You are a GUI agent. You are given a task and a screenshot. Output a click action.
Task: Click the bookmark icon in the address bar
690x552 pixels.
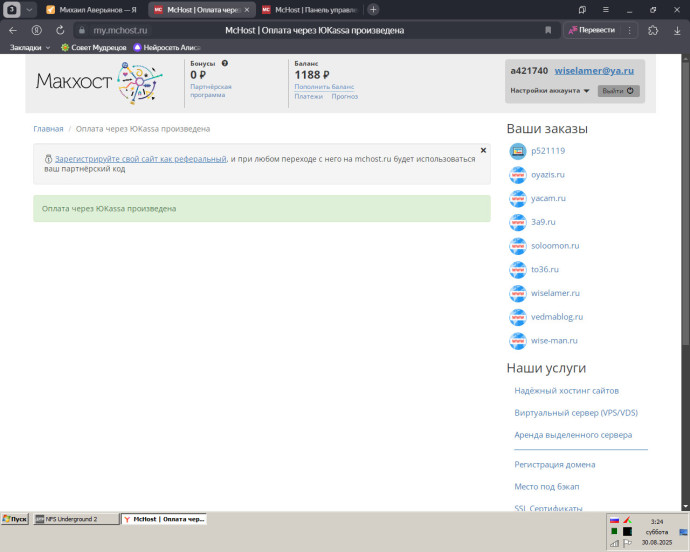548,30
